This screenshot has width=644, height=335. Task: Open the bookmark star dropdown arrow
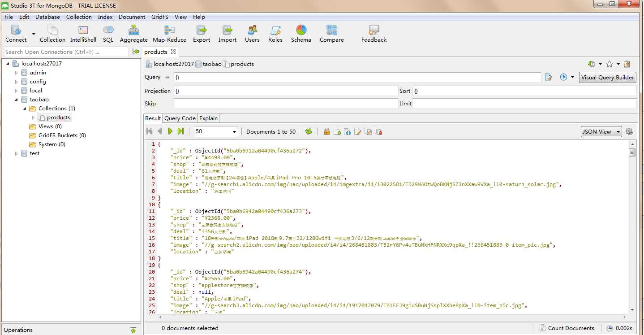[618, 64]
